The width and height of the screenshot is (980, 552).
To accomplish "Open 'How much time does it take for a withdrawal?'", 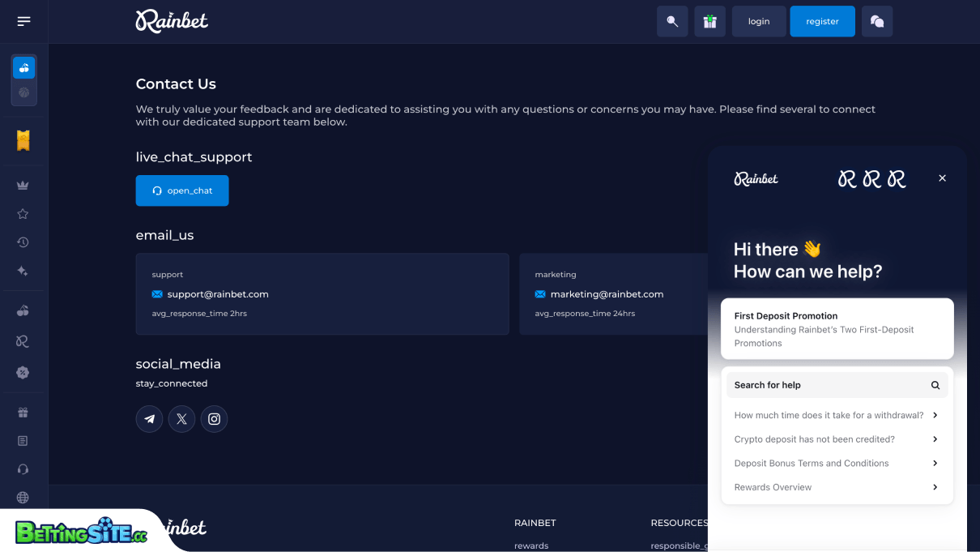I will (837, 415).
